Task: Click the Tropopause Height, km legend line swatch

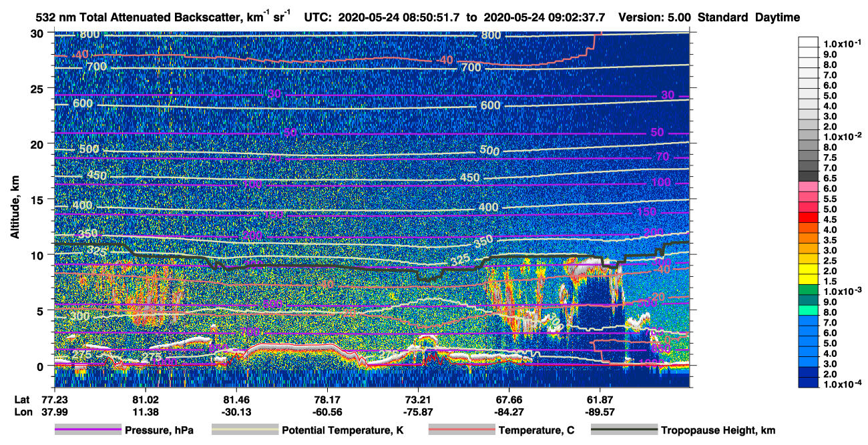Action: click(624, 430)
